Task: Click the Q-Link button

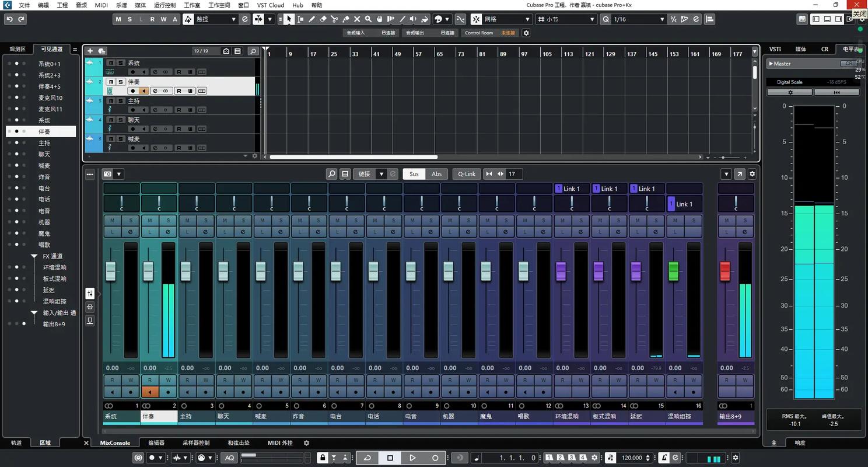Action: click(x=467, y=174)
